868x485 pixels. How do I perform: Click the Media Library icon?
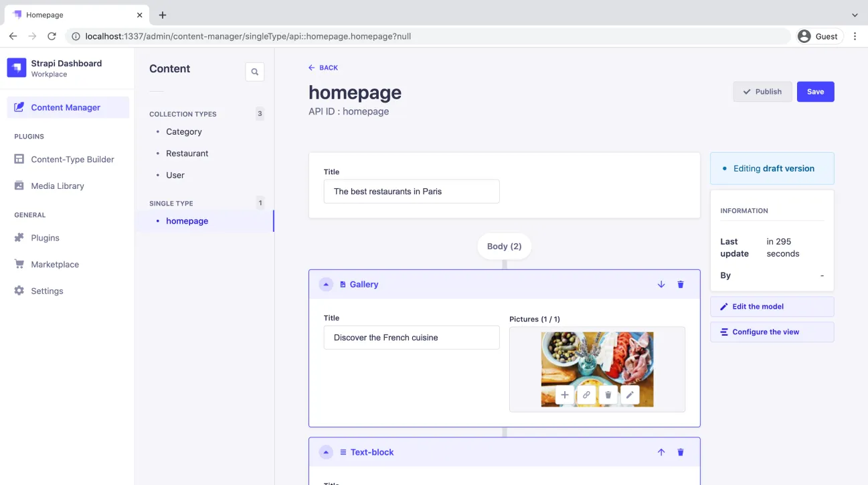click(19, 186)
